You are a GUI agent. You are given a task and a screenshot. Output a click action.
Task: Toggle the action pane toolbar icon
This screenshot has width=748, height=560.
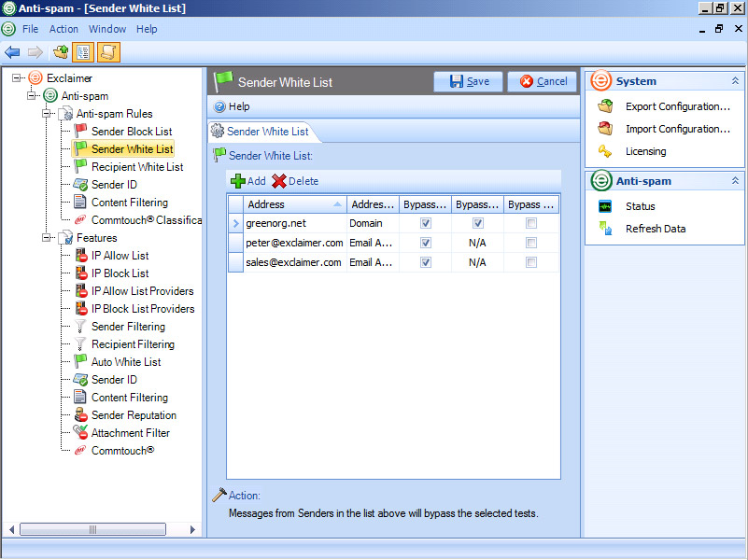coord(108,52)
